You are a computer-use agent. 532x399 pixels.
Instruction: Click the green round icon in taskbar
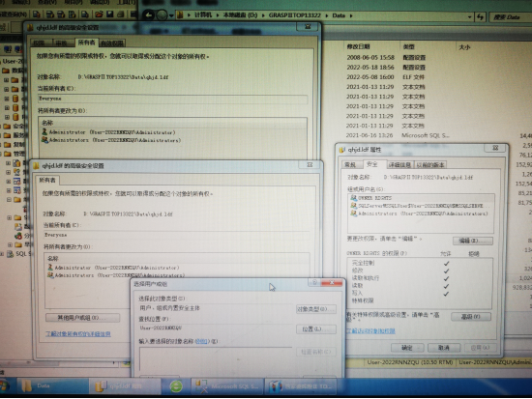[x=176, y=386]
